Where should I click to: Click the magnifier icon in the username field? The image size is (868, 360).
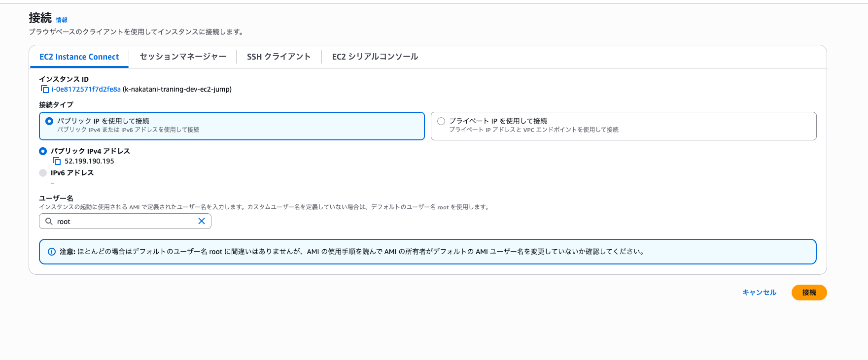pos(49,222)
